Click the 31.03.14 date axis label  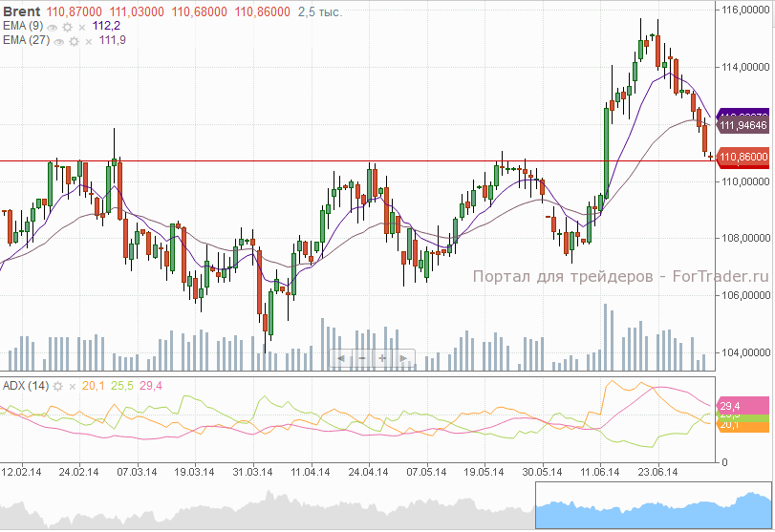coord(252,472)
